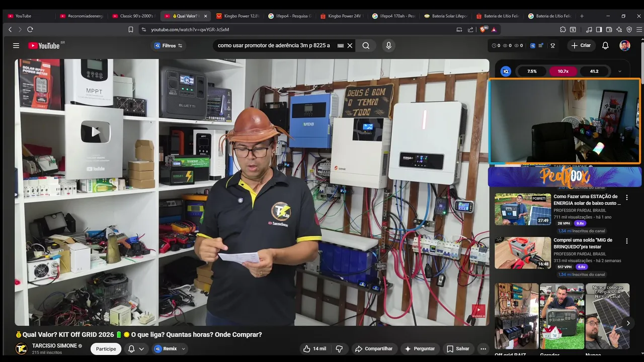Click the vidIQ trophy icon
The image size is (644, 362).
(552, 45)
